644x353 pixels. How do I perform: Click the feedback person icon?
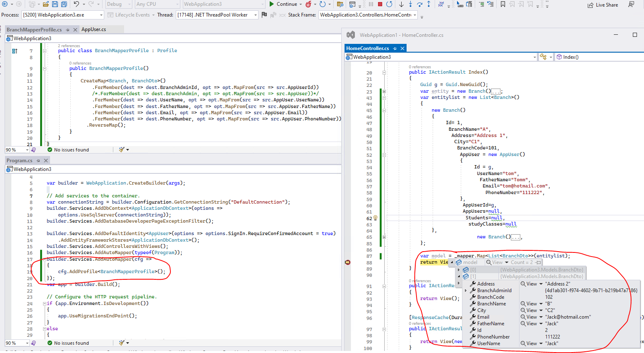[x=631, y=4]
